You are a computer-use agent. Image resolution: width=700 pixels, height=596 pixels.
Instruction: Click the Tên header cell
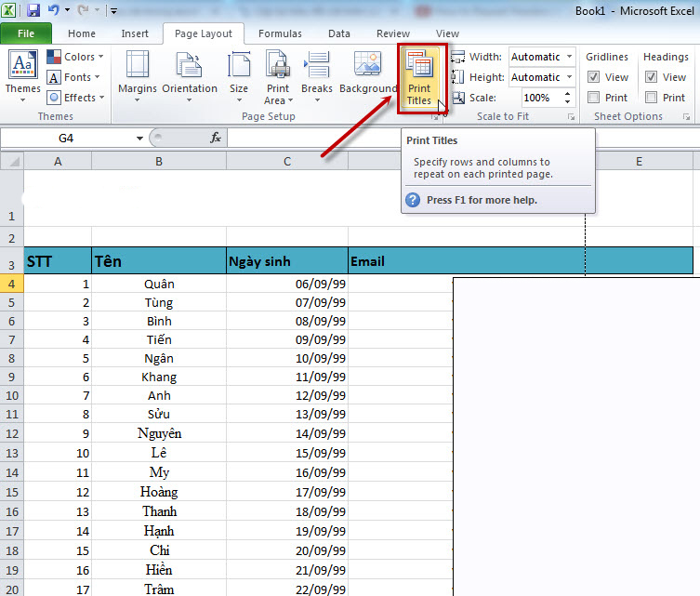pyautogui.click(x=159, y=260)
